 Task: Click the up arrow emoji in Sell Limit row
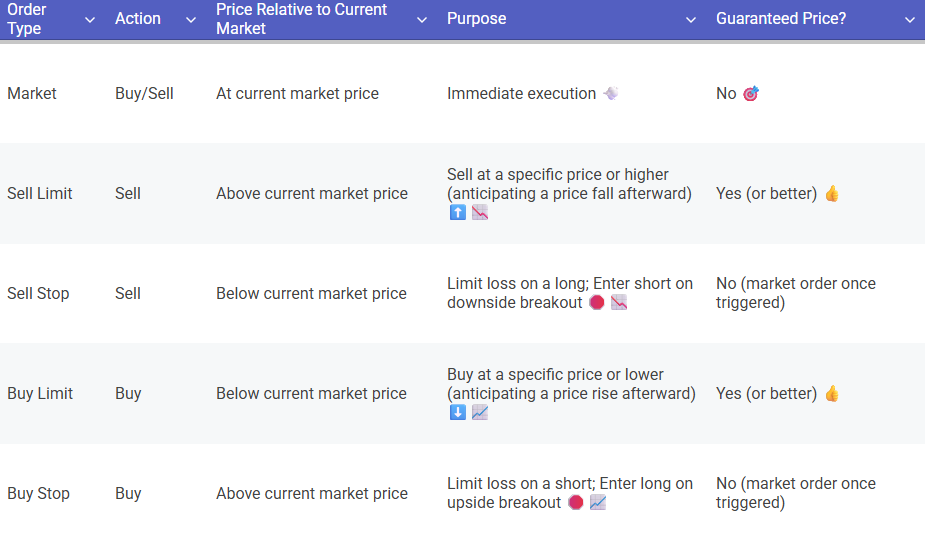point(457,212)
